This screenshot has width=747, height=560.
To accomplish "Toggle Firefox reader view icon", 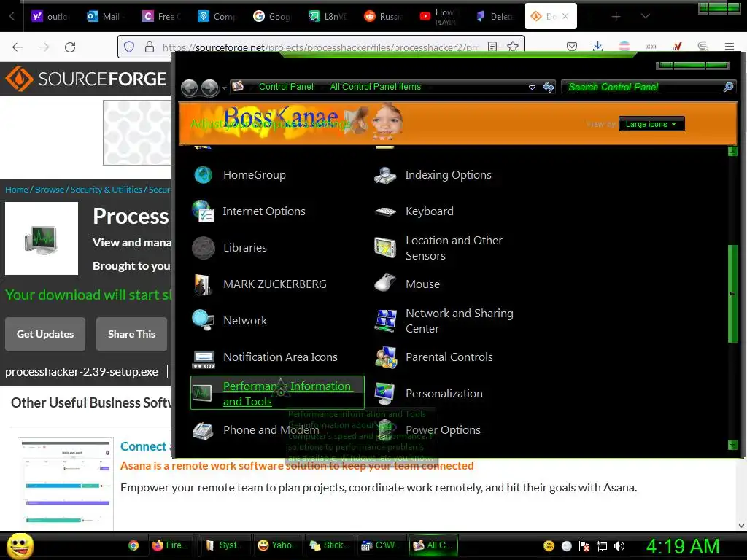I will [492, 47].
